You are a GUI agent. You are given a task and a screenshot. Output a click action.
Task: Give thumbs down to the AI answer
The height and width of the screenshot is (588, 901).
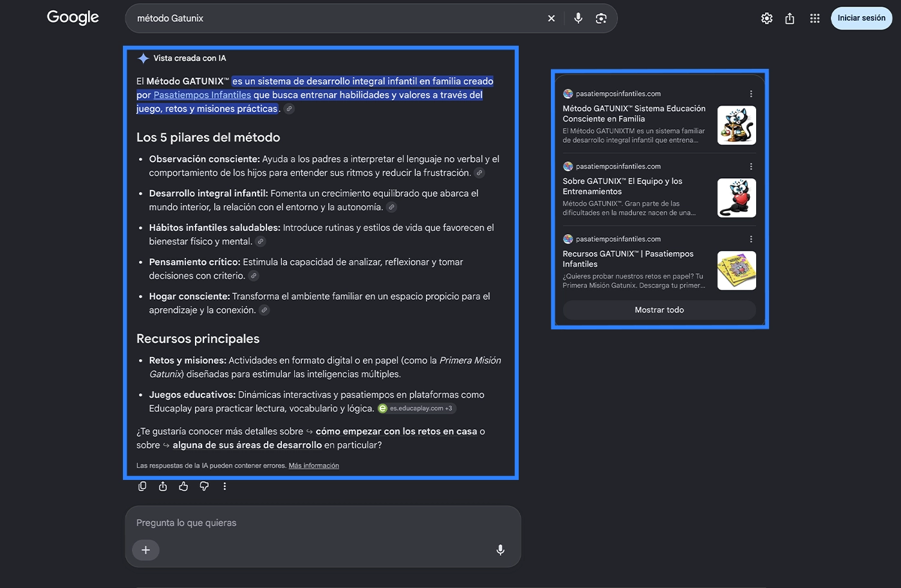pyautogui.click(x=204, y=486)
